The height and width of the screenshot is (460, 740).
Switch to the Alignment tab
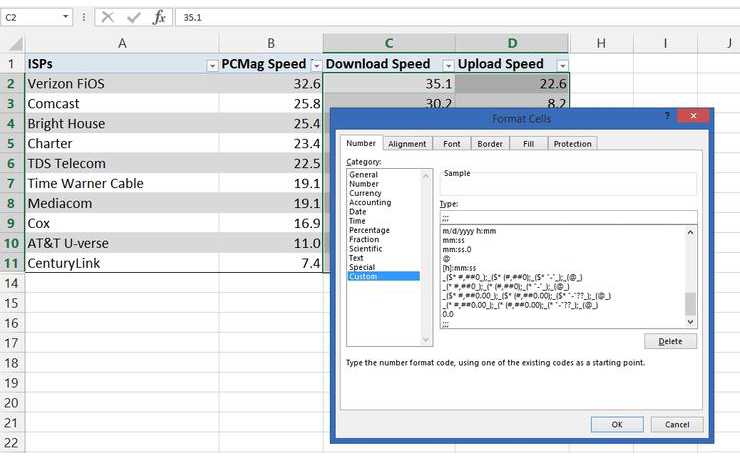[x=407, y=144]
